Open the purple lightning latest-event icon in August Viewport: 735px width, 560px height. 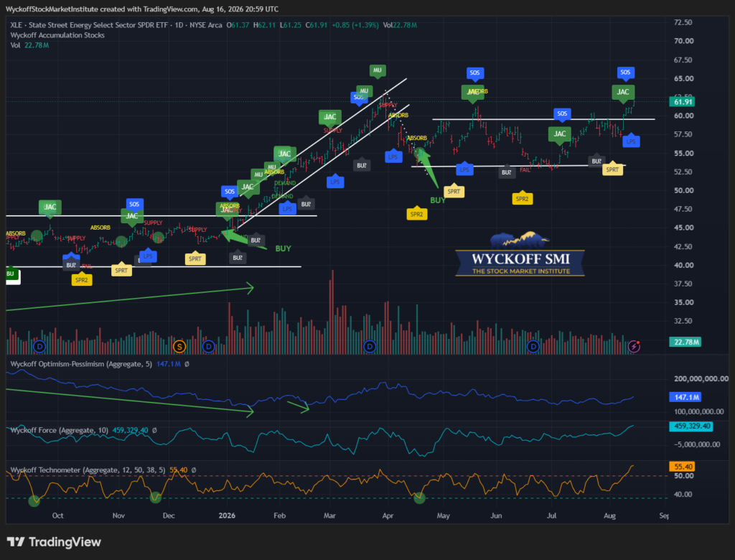coord(634,347)
